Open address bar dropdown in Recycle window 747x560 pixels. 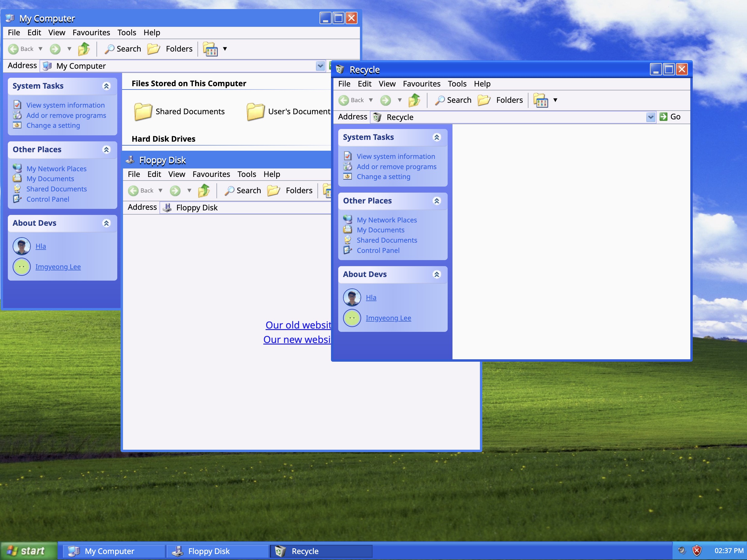(x=651, y=117)
